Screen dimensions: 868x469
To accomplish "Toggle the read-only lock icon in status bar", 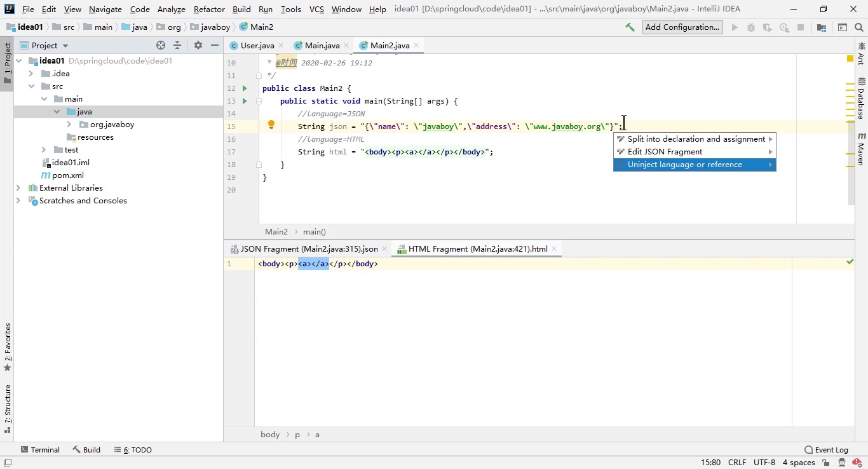I will click(x=825, y=463).
